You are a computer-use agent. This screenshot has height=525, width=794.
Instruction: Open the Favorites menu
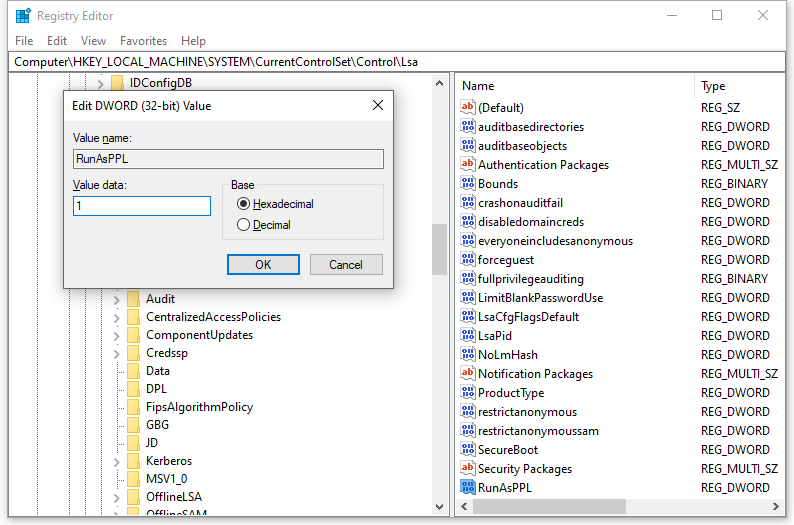[143, 41]
